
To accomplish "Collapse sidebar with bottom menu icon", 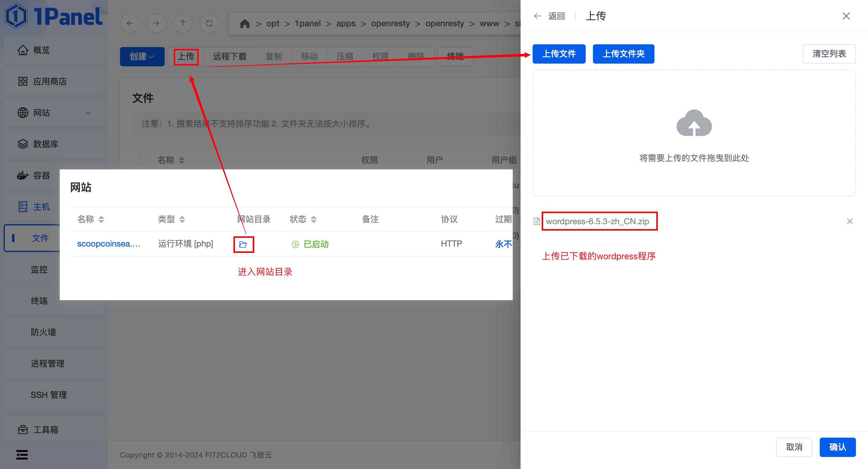I will 22,455.
